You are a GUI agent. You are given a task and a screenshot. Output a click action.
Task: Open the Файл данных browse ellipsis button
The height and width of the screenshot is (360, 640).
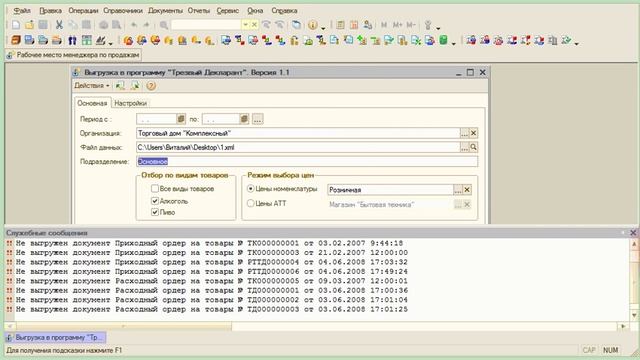[464, 147]
